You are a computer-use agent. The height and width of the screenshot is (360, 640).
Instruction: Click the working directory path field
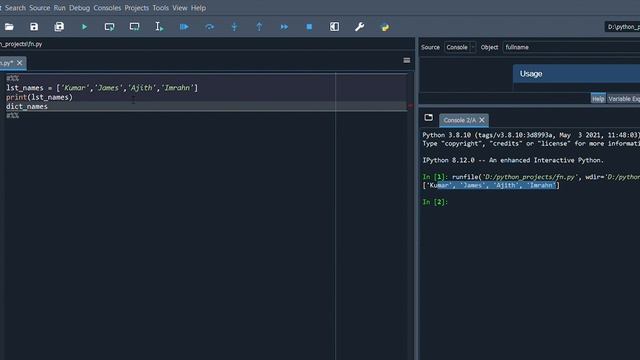[x=622, y=27]
